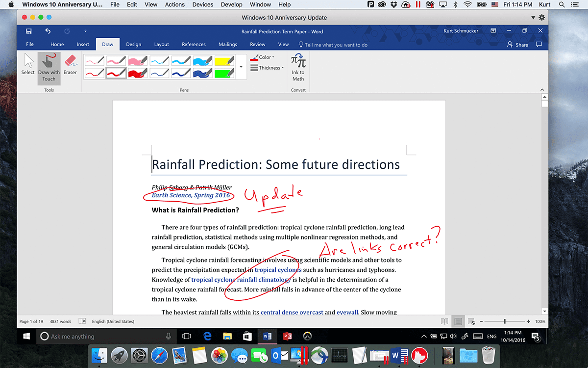Viewport: 588px width, 368px height.
Task: Click the Ink to Math icon
Action: point(298,67)
